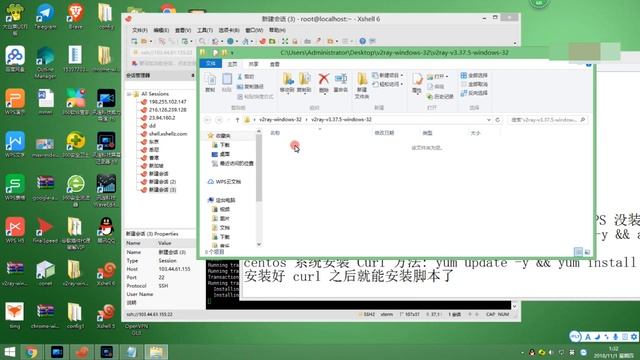
Task: Select the Xshell 6 desktop shortcut
Action: pos(106,273)
